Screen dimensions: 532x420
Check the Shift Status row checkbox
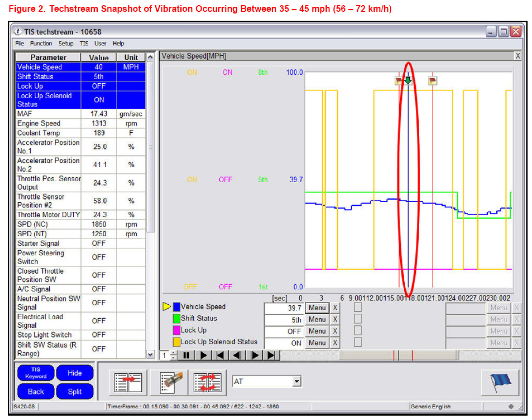coord(358,319)
